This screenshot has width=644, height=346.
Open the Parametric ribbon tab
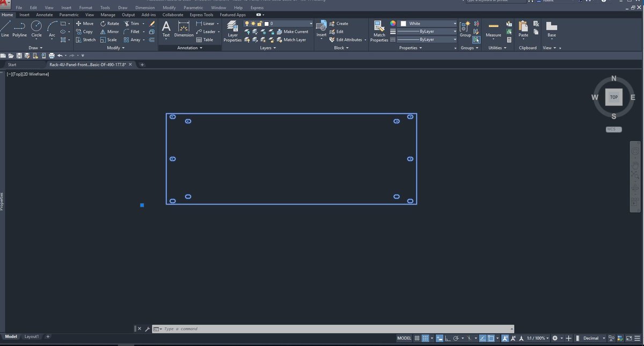pos(69,15)
